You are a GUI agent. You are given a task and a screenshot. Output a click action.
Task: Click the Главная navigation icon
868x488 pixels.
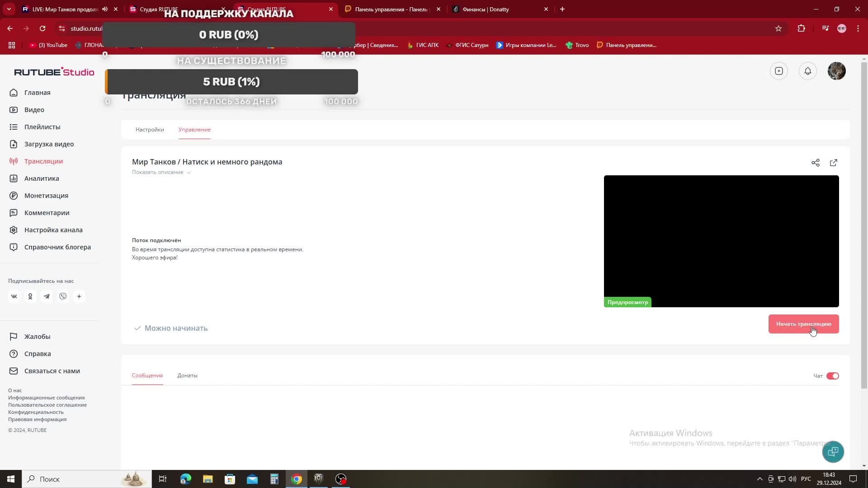(x=13, y=92)
